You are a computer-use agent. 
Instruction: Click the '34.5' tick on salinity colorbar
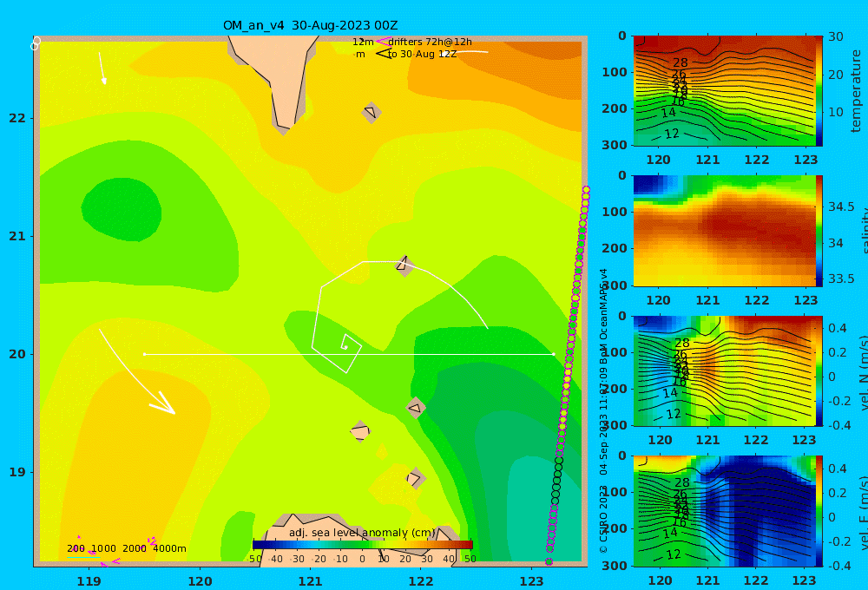(x=841, y=207)
